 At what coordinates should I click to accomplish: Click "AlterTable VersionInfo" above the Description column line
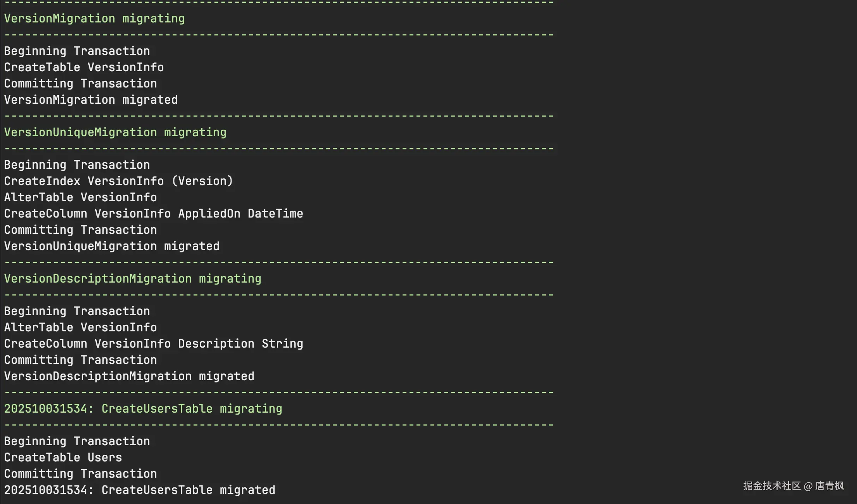[80, 327]
